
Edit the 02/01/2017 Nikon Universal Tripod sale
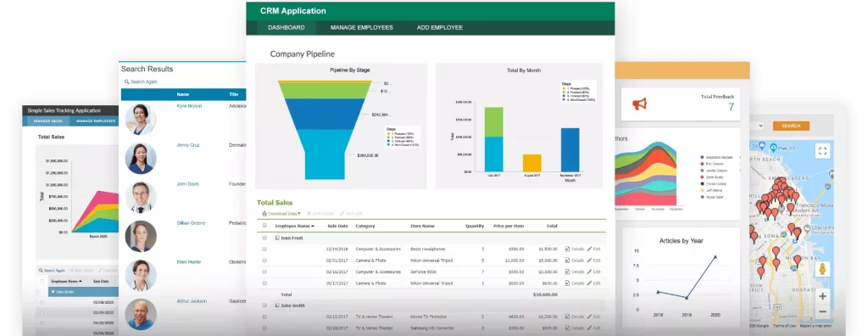pyautogui.click(x=593, y=260)
